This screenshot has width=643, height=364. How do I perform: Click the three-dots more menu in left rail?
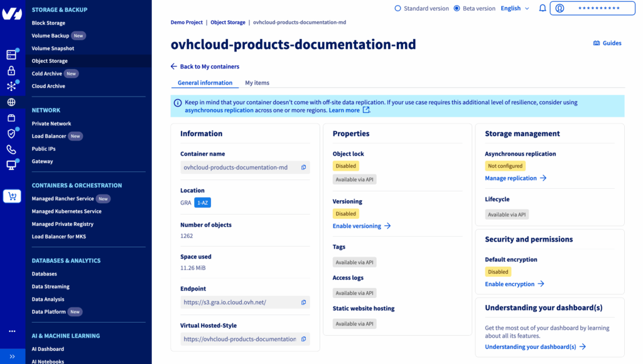(x=11, y=331)
